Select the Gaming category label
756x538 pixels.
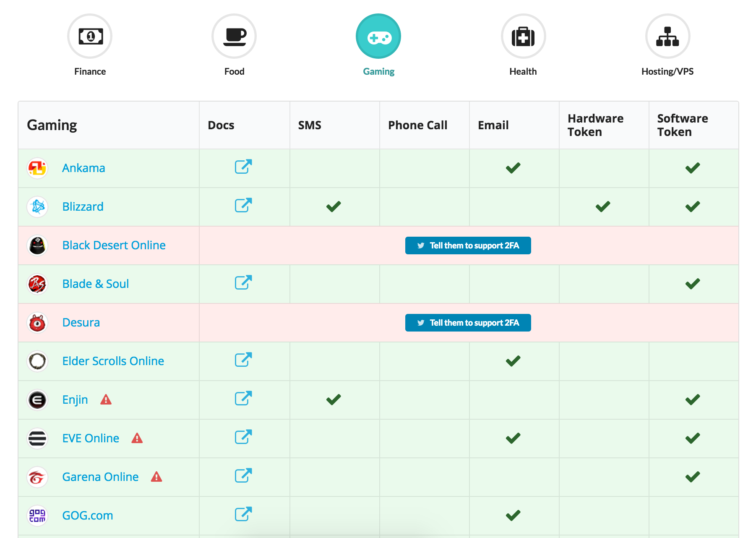tap(378, 72)
